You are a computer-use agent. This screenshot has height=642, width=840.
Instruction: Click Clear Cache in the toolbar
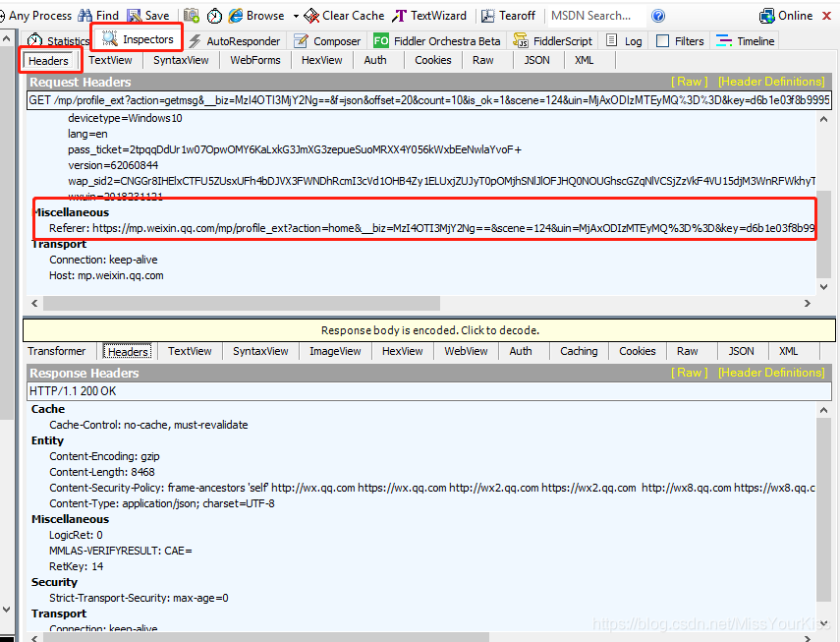(x=344, y=16)
